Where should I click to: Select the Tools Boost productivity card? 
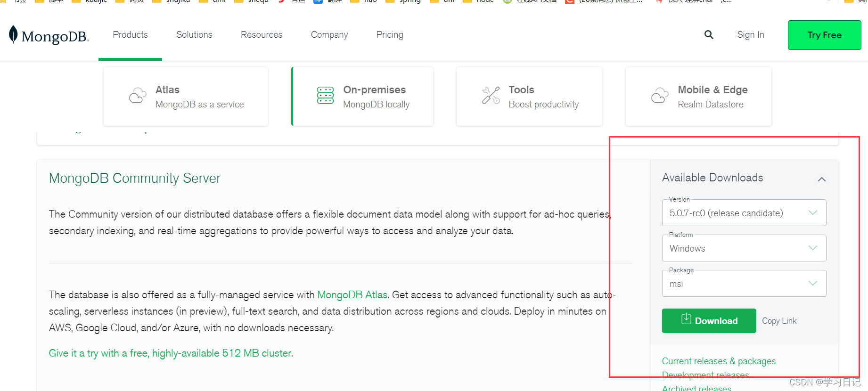coord(529,96)
